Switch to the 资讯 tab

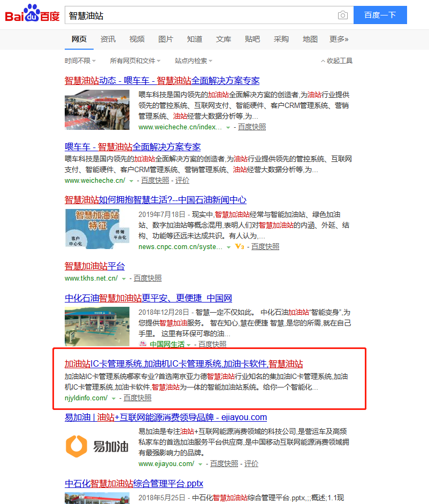[x=108, y=39]
